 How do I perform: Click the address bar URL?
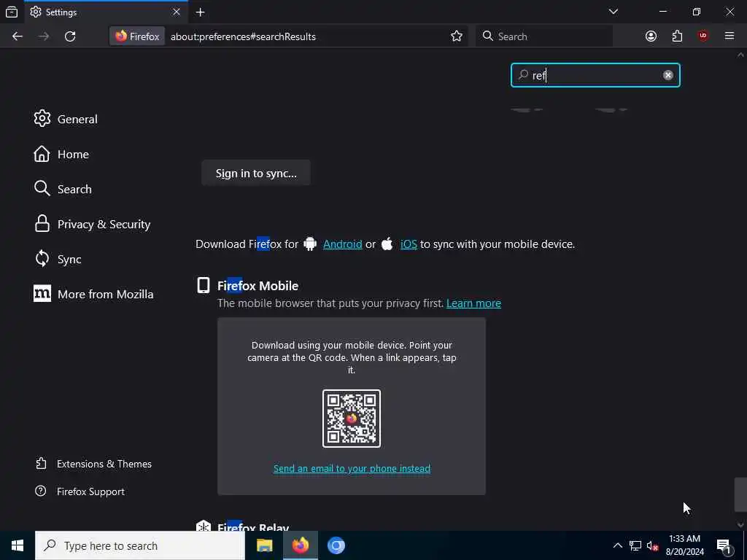tap(243, 36)
